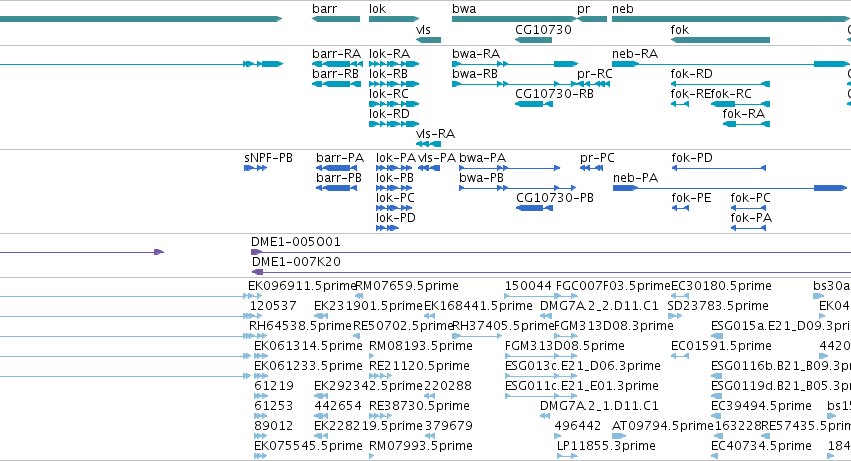Click DMG7A.2_2.D11.C1 label
The image size is (851, 461).
(599, 306)
